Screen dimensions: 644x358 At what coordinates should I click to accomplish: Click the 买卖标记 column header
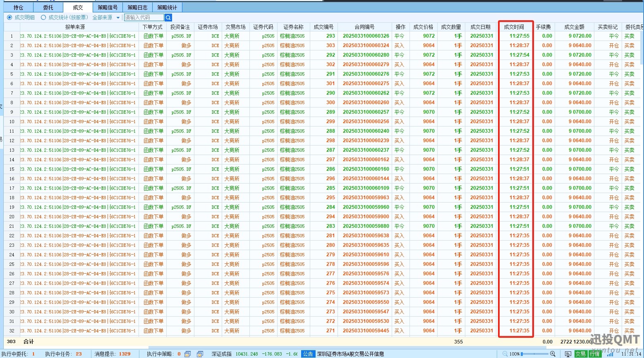(x=608, y=27)
